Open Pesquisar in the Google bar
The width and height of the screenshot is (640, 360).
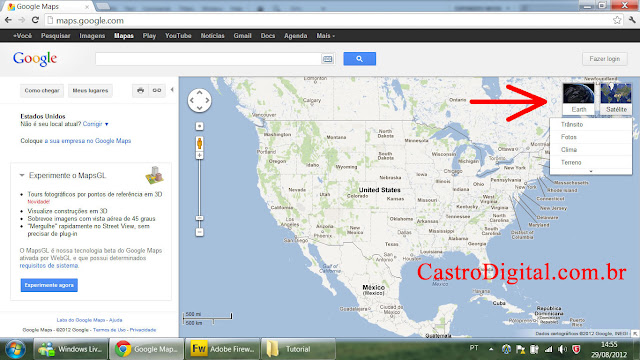tap(56, 36)
